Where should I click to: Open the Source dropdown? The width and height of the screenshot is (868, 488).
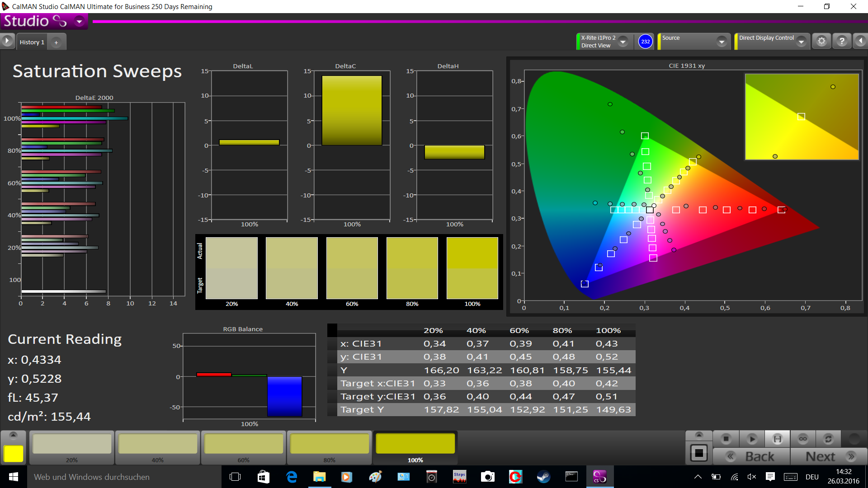pyautogui.click(x=722, y=42)
